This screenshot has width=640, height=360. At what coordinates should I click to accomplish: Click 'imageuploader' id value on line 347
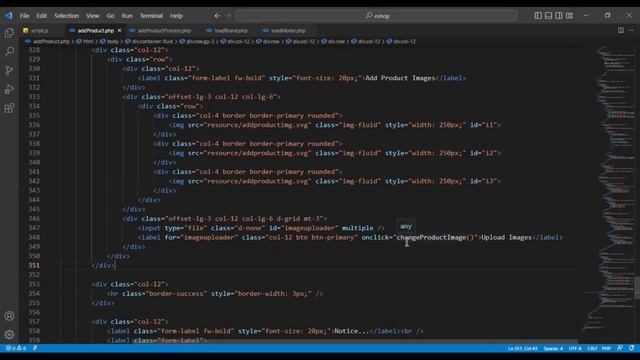[311, 228]
